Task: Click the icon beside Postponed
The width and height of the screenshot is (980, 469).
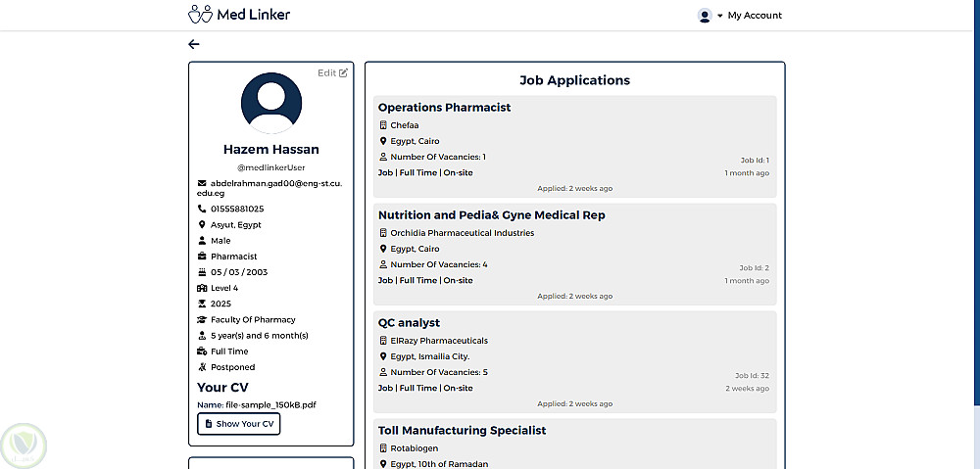Action: tap(202, 367)
